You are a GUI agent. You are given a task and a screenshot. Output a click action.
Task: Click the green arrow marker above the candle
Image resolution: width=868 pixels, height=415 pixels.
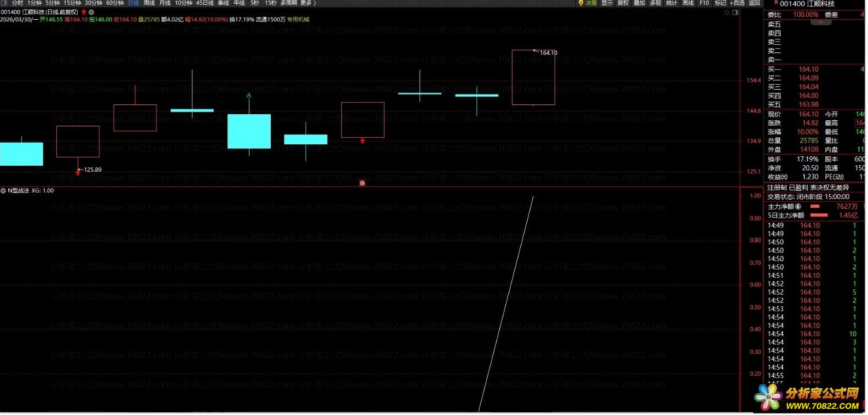(x=249, y=96)
